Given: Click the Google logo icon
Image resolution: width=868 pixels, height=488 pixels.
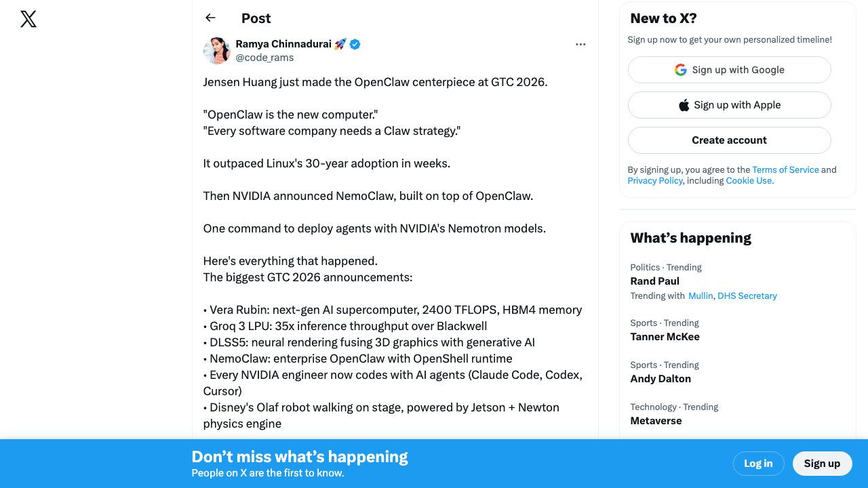Looking at the screenshot, I should point(681,70).
